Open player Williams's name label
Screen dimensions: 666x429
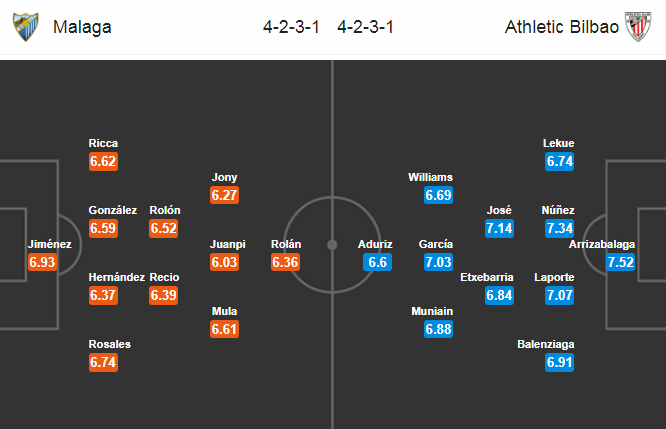pyautogui.click(x=430, y=177)
